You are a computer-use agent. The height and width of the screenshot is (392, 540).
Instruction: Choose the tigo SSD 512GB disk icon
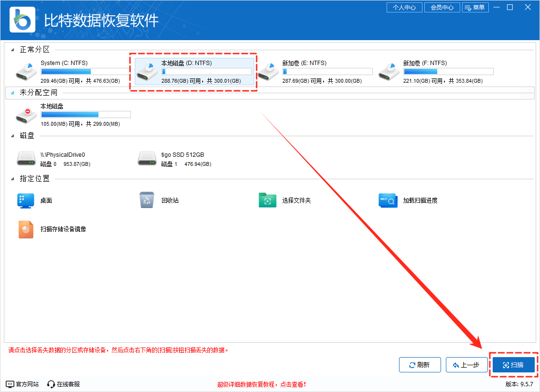point(147,158)
